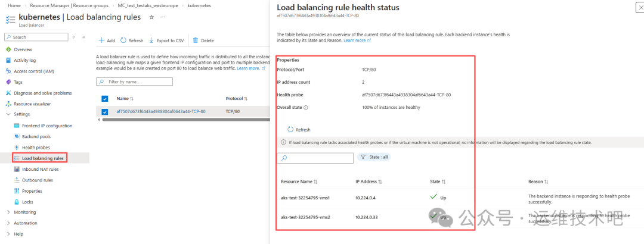Click the Filter by name field
644x244 pixels.
(134, 82)
